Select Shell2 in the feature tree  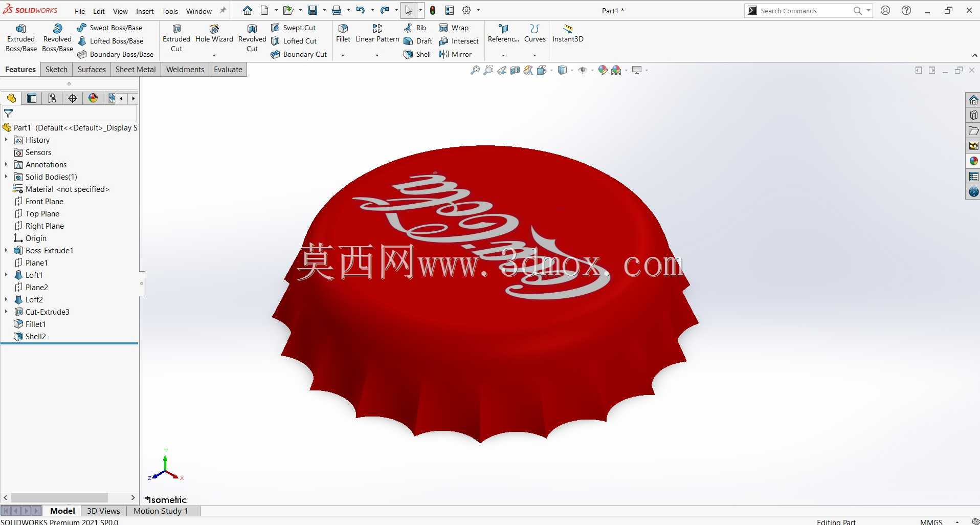click(x=30, y=336)
